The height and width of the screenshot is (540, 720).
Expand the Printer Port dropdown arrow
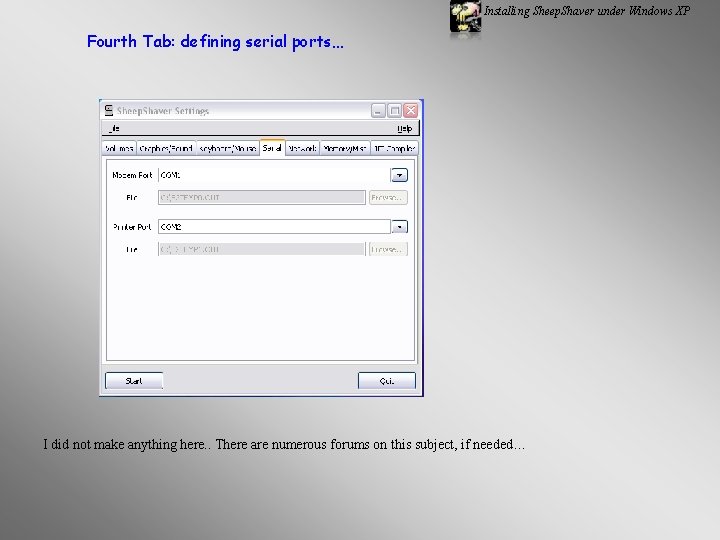[399, 227]
